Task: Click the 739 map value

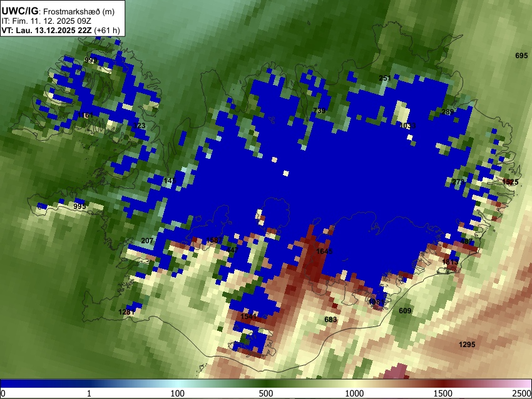Action: point(319,111)
